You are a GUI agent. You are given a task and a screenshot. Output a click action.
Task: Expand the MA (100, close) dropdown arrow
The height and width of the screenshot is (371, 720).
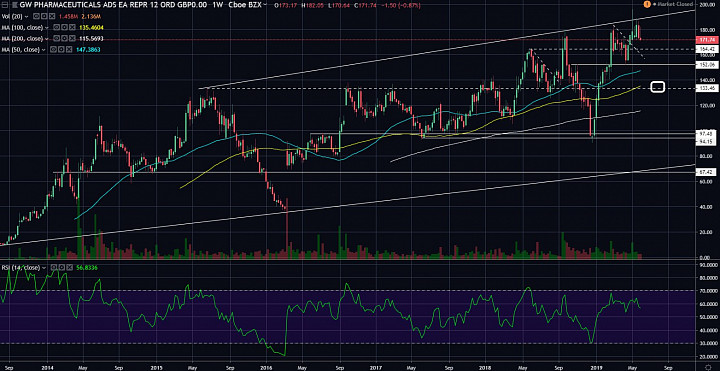47,28
